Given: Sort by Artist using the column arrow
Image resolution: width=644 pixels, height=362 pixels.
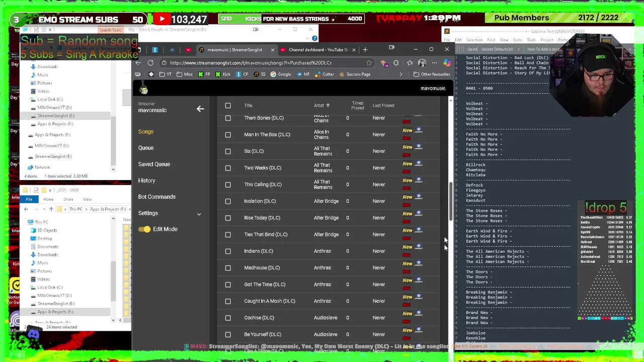Looking at the screenshot, I should tap(328, 106).
